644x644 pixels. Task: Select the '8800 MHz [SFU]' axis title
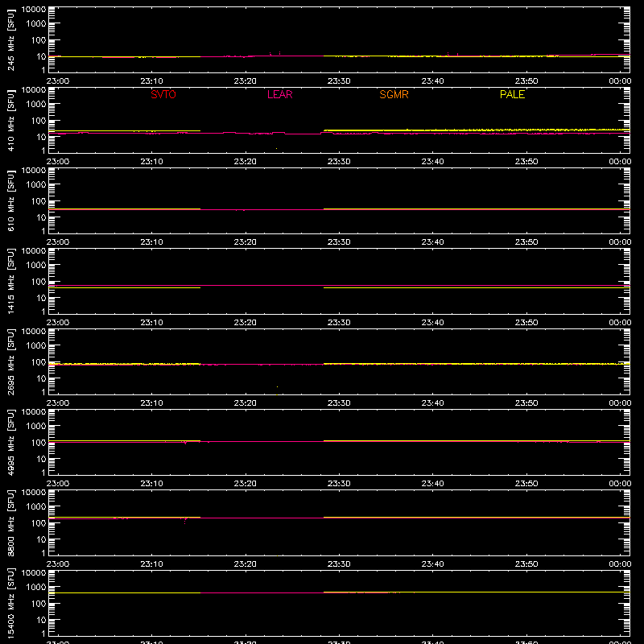10,522
